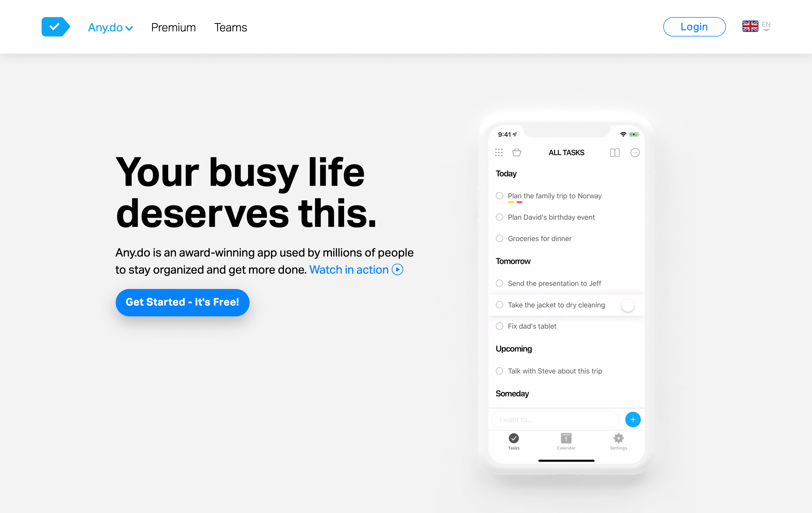
Task: Click the Premium menu item
Action: tap(173, 27)
